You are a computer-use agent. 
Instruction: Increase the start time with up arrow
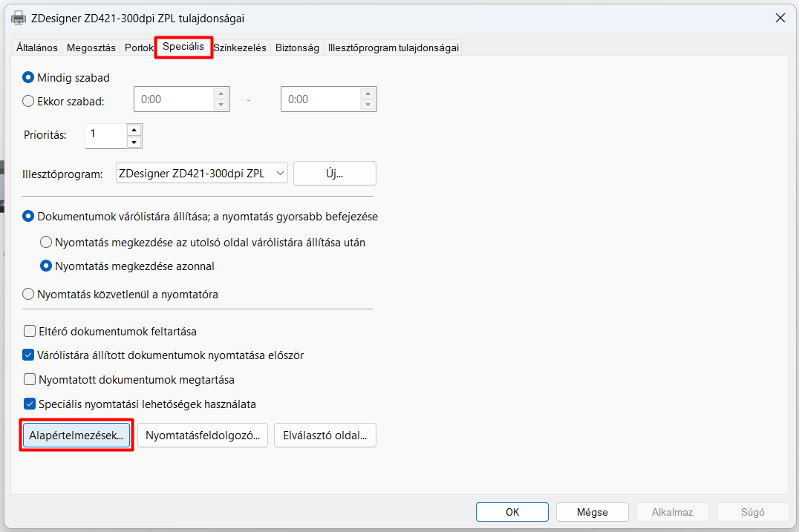221,93
